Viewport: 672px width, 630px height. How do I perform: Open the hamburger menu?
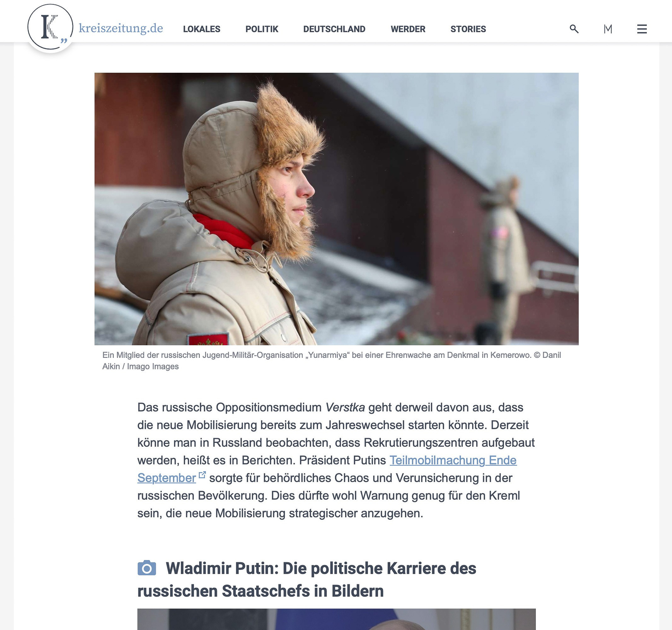click(x=642, y=29)
